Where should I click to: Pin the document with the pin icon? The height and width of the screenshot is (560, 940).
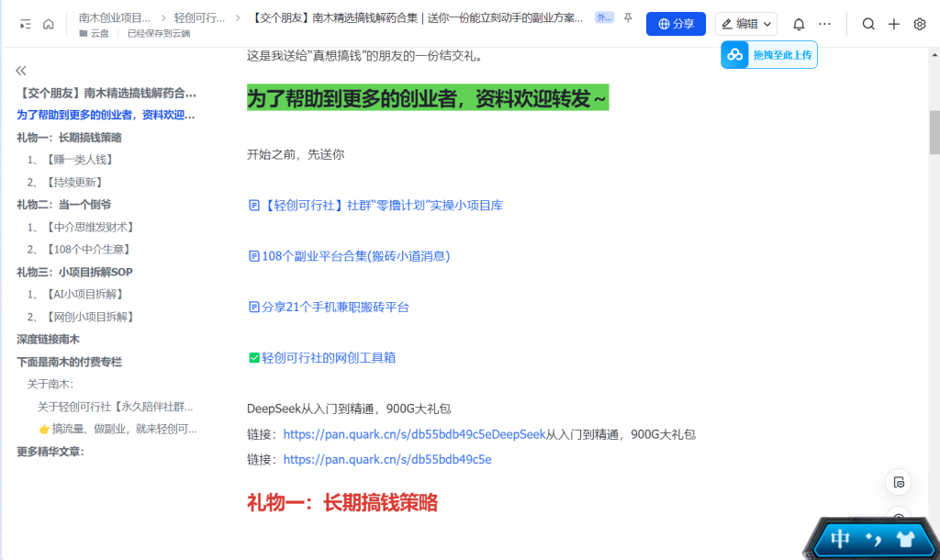(628, 17)
